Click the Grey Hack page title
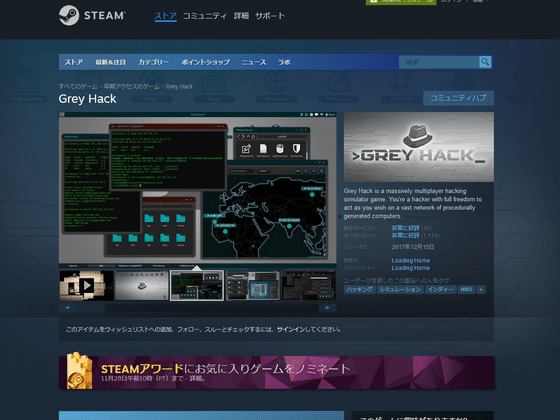Screen dimensions: 560x420 [88, 99]
